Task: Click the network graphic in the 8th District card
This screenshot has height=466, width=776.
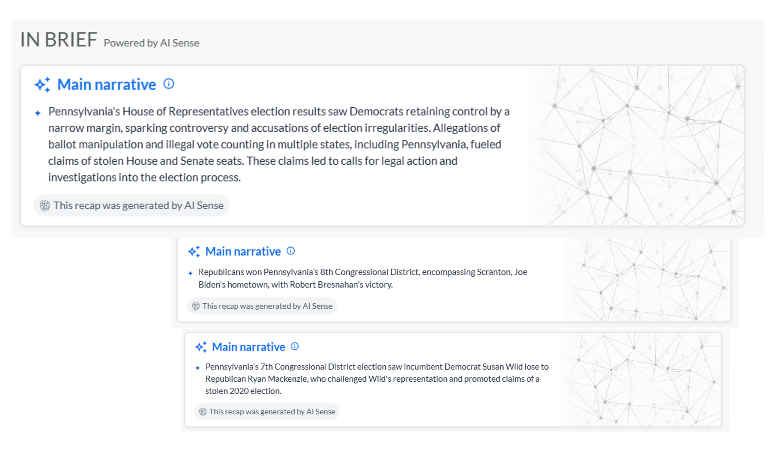Action: (643, 279)
